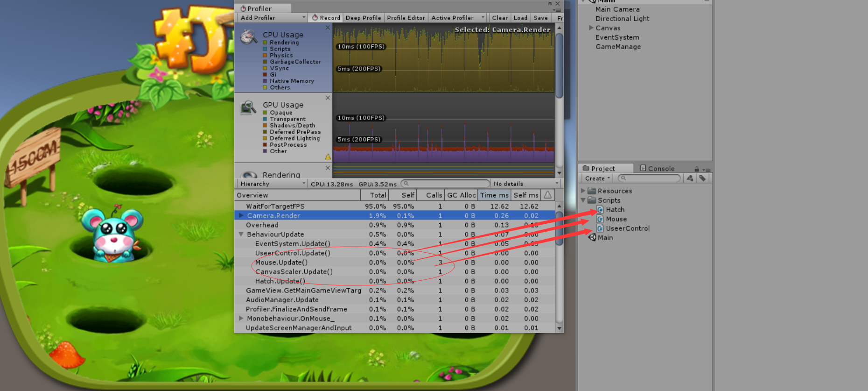Enable Deep Profile mode
This screenshot has width=868, height=391.
pyautogui.click(x=363, y=18)
